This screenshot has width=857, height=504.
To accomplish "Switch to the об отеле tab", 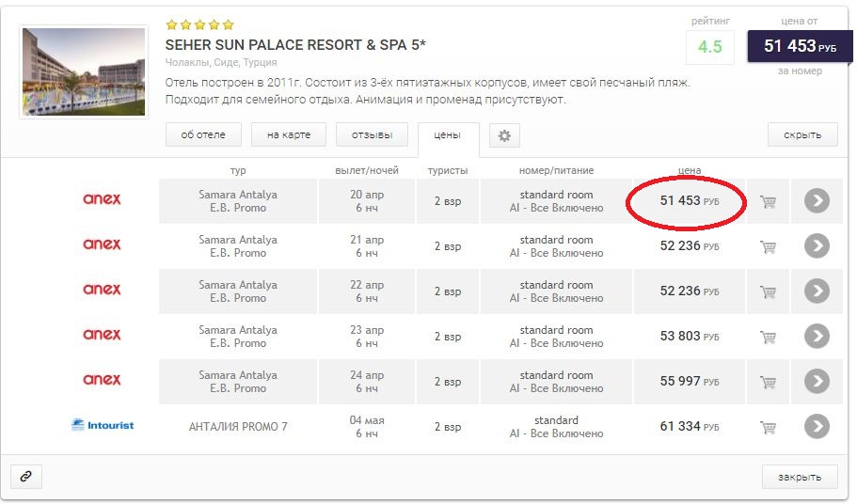I will (x=203, y=134).
